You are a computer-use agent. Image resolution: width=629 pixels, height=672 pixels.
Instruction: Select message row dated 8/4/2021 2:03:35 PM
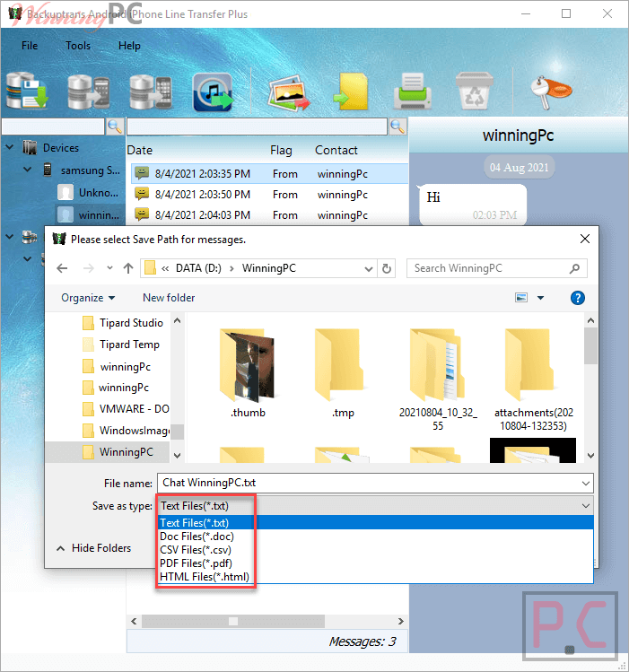click(269, 173)
